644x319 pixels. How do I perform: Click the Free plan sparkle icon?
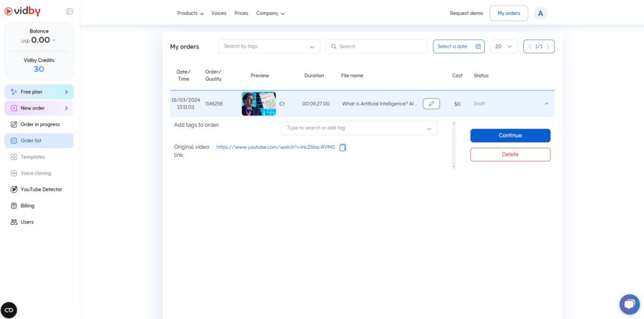(x=14, y=92)
